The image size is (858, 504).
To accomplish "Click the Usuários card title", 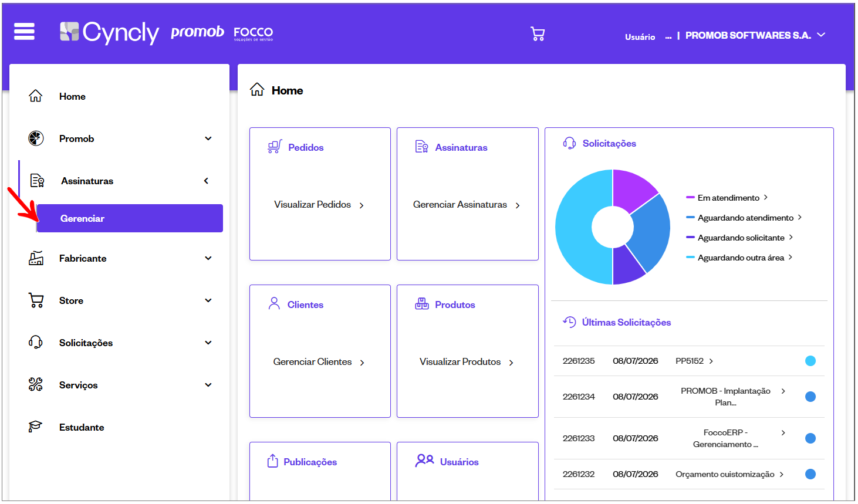I will click(x=459, y=462).
